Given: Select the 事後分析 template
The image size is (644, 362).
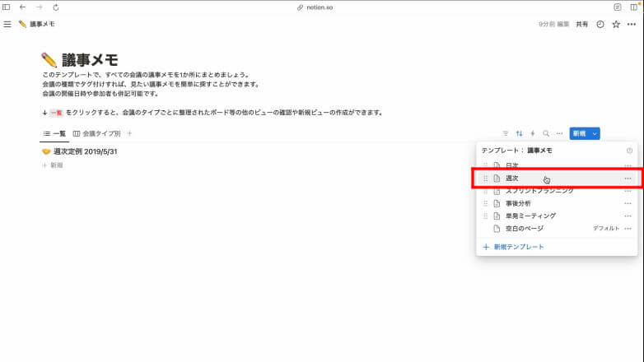Looking at the screenshot, I should [x=557, y=203].
